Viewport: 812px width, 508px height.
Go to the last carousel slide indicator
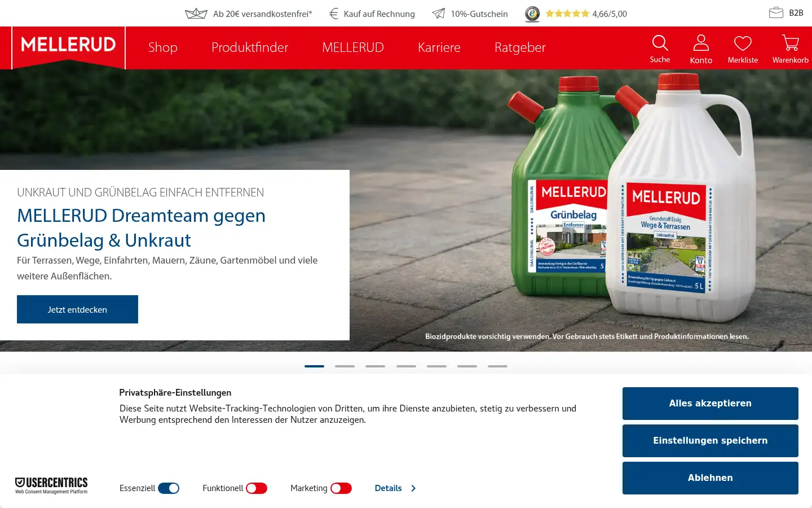497,366
